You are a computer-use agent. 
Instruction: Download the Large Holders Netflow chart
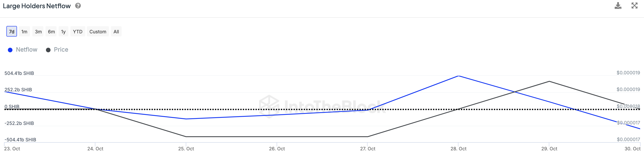click(x=618, y=6)
